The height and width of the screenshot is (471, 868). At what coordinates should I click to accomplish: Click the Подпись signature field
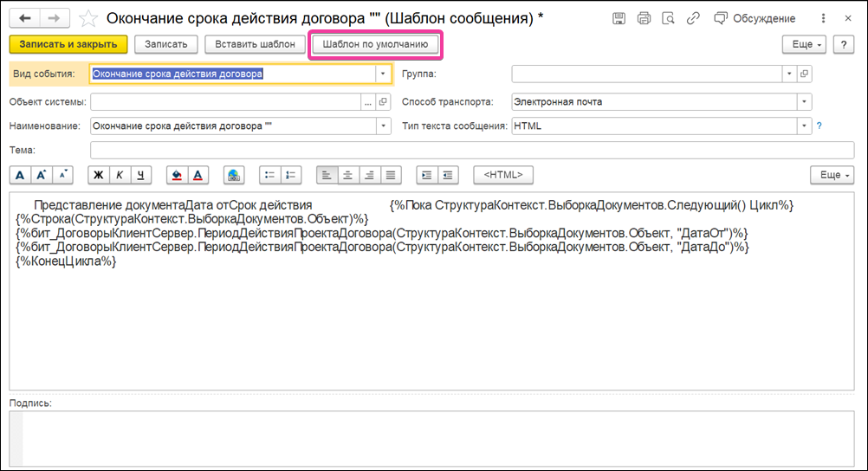point(431,438)
